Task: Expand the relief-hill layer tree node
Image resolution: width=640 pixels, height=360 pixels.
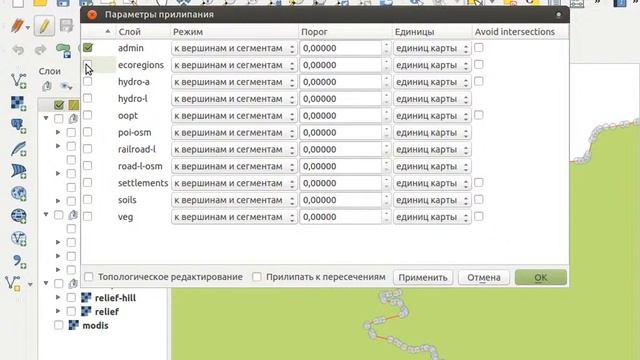Action: click(x=58, y=298)
